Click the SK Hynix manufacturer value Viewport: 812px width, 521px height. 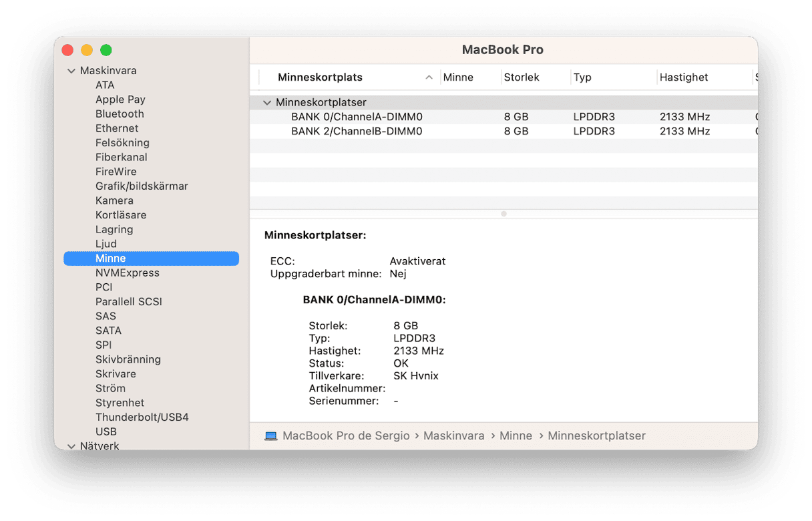pos(416,376)
